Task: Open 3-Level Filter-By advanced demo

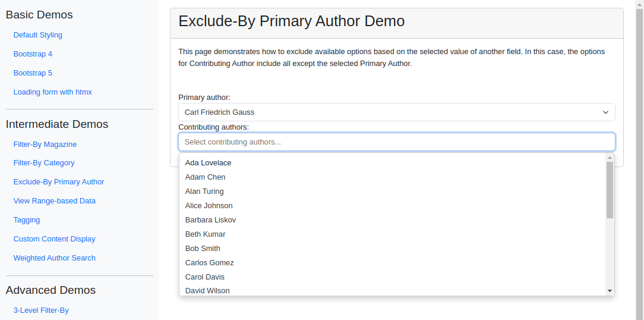Action: point(41,310)
